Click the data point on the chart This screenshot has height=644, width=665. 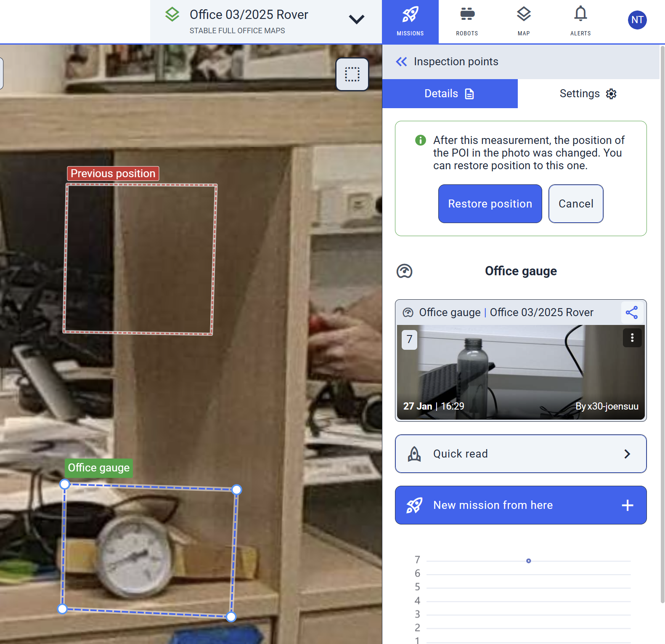(x=529, y=561)
